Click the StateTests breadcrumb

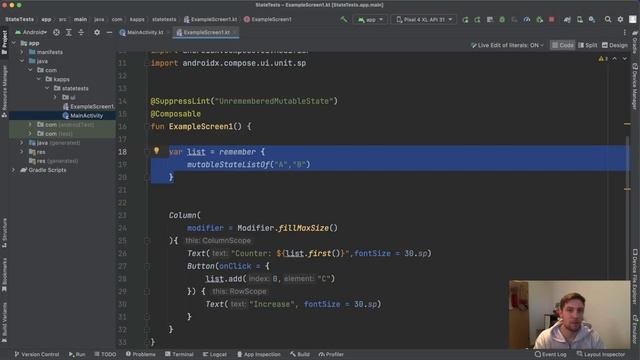pyautogui.click(x=19, y=19)
